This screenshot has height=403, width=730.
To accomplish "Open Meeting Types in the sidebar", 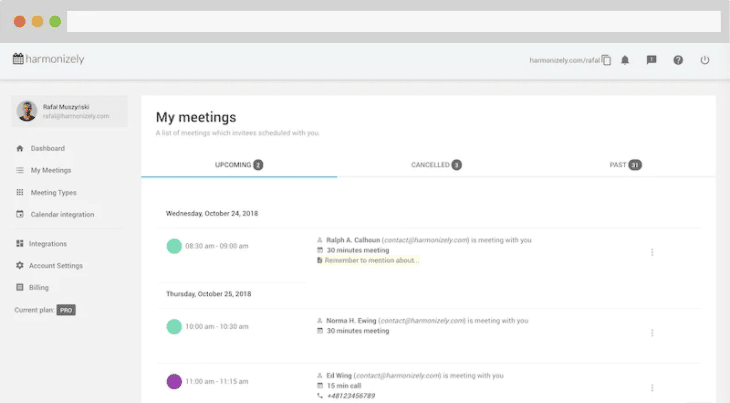I will click(53, 192).
